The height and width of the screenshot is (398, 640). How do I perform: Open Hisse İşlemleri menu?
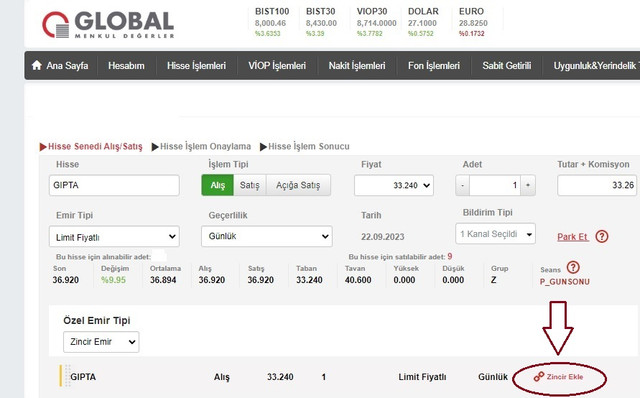point(196,65)
